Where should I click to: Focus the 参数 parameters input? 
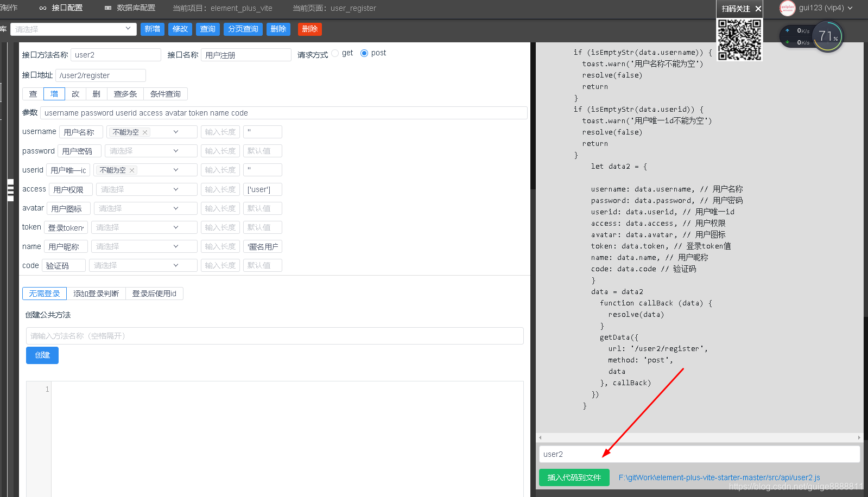(284, 113)
